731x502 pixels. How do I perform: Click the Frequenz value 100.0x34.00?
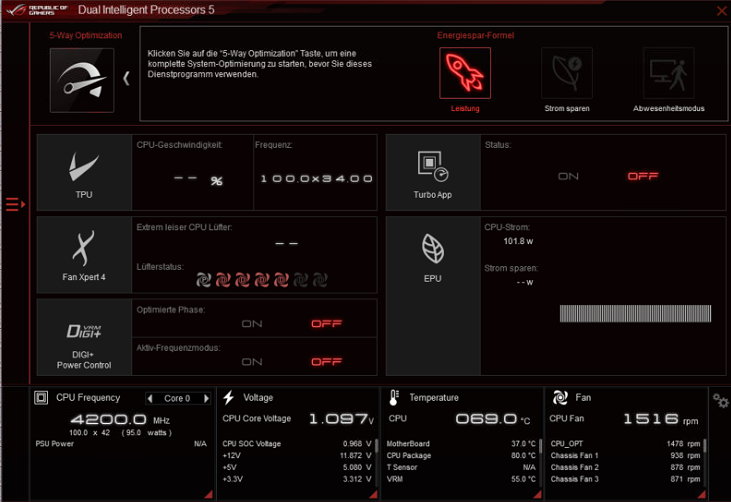coord(317,179)
